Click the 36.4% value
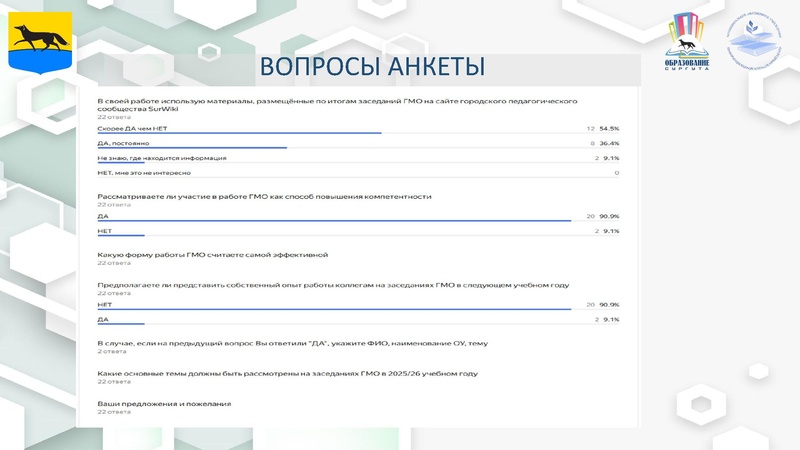 pos(609,143)
